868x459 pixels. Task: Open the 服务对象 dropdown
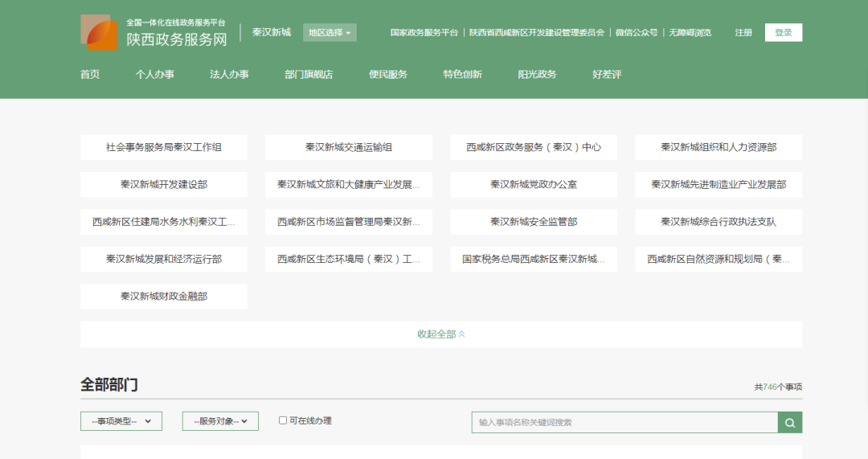point(220,421)
